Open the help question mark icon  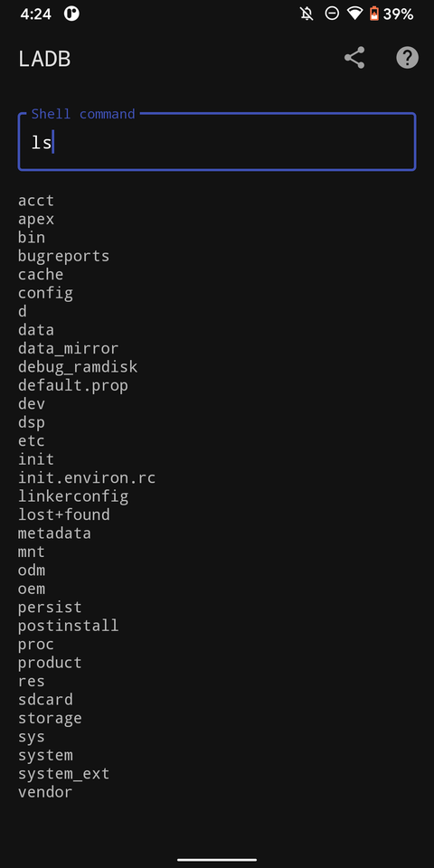408,58
